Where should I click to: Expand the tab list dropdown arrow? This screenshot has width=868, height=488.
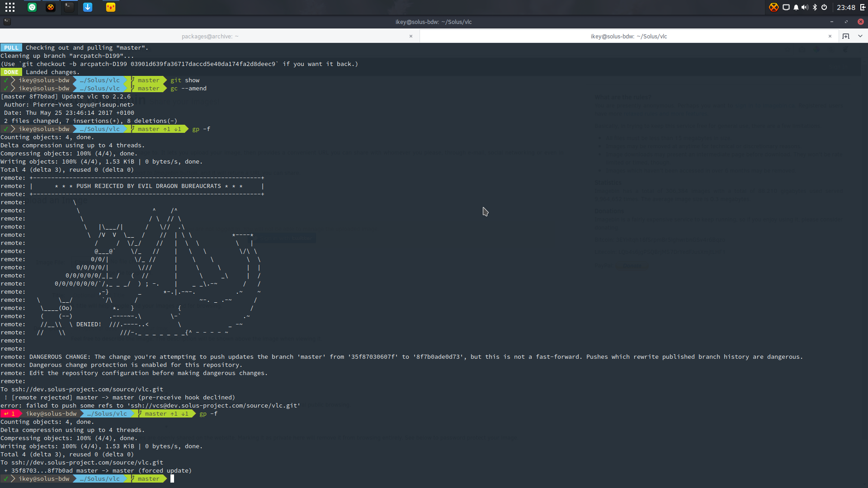(860, 36)
